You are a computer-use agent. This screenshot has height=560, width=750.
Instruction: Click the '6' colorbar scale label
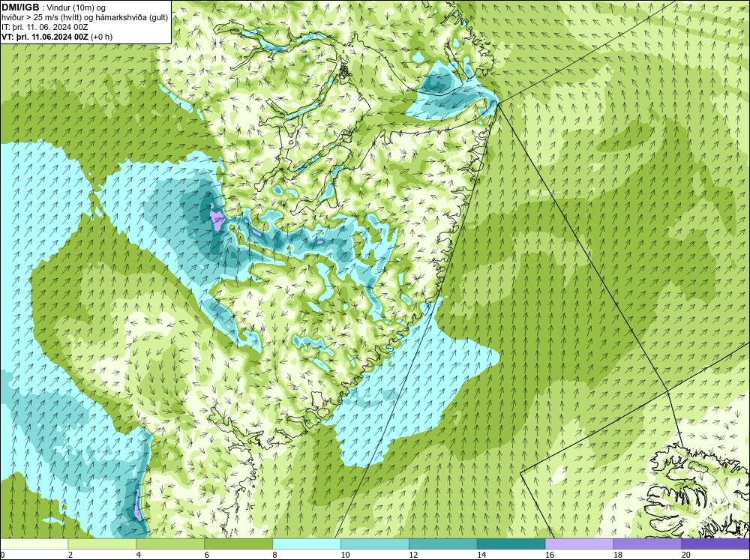(207, 555)
